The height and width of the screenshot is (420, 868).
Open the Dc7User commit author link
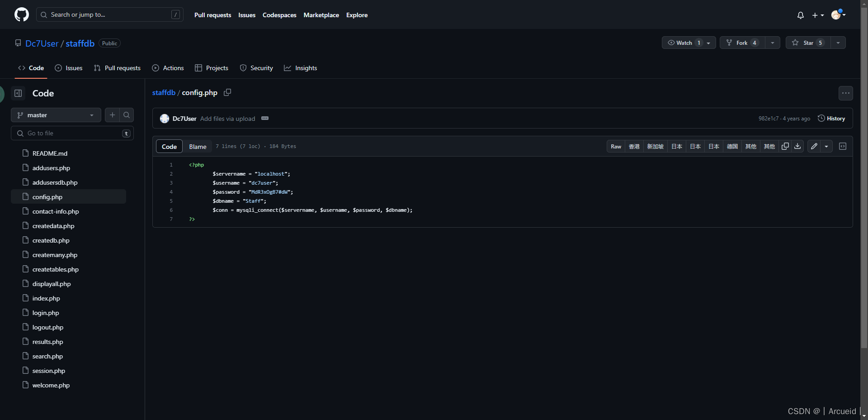tap(184, 119)
